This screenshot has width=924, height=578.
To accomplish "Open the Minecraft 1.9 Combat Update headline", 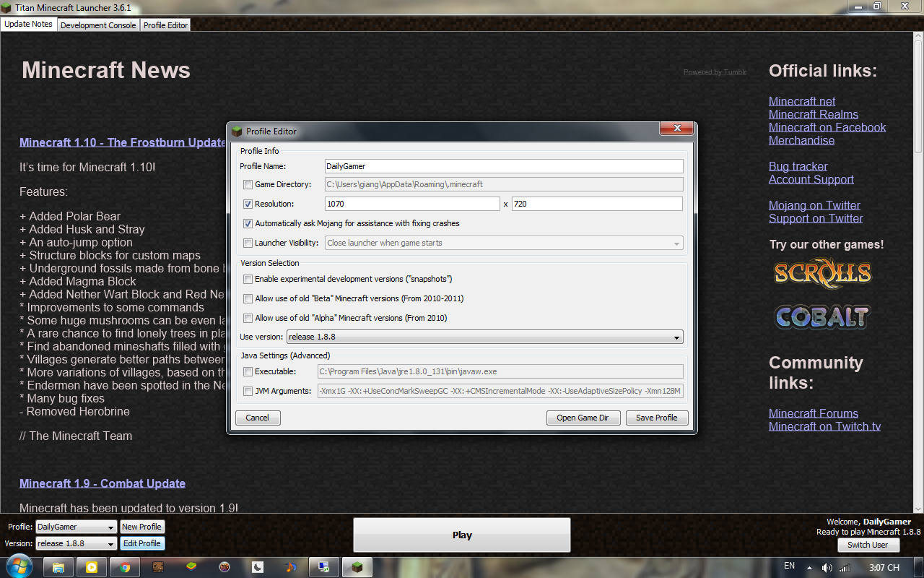I will point(103,483).
